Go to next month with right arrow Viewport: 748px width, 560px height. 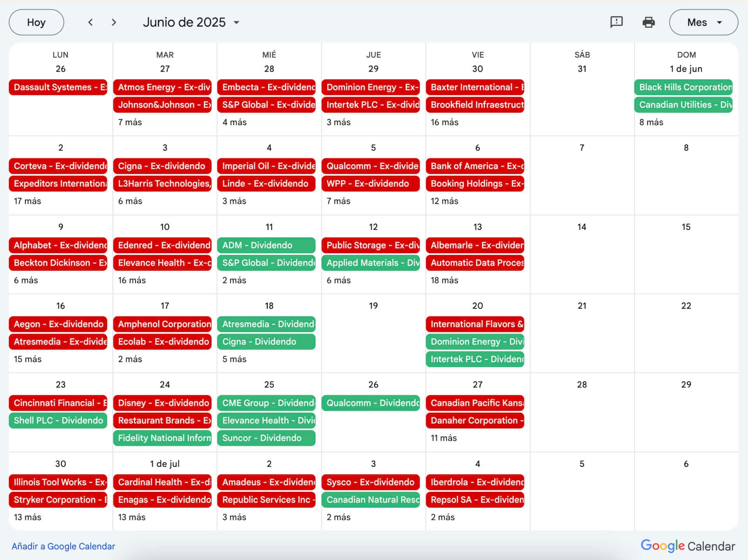coord(114,22)
